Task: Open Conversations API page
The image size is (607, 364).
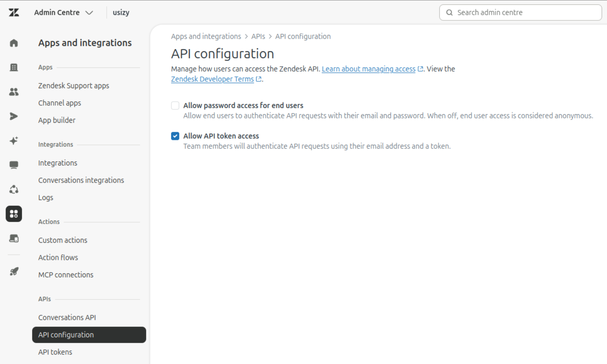Action: pos(67,318)
